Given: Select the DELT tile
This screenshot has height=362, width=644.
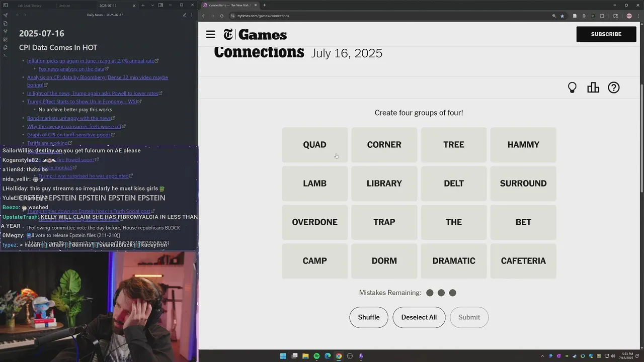Looking at the screenshot, I should click(x=454, y=184).
